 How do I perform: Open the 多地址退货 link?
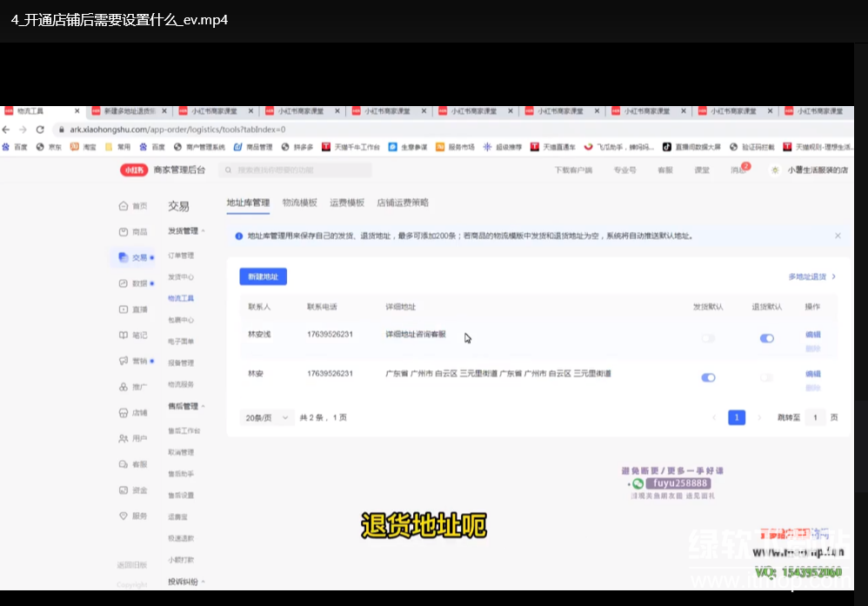(811, 276)
